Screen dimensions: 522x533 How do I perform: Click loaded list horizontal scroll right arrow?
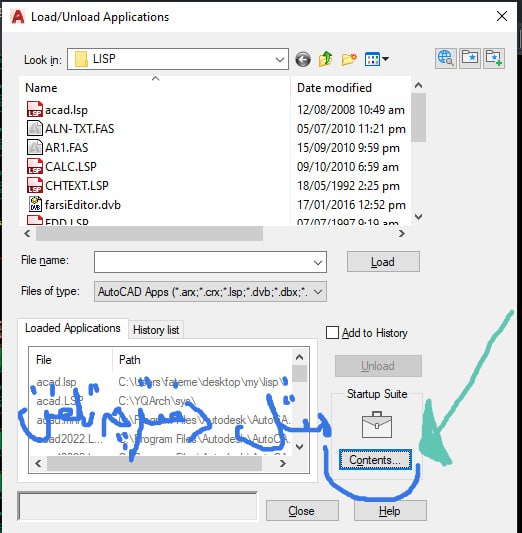pos(282,463)
